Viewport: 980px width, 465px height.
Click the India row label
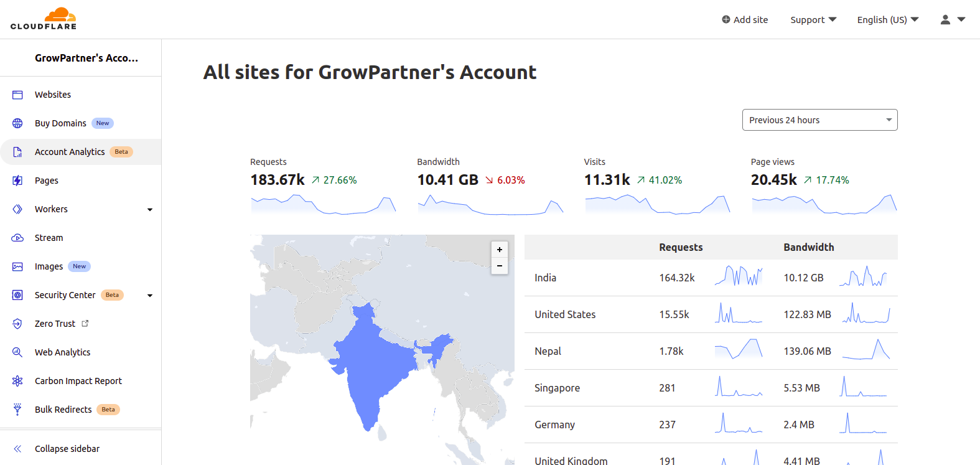[x=546, y=278]
